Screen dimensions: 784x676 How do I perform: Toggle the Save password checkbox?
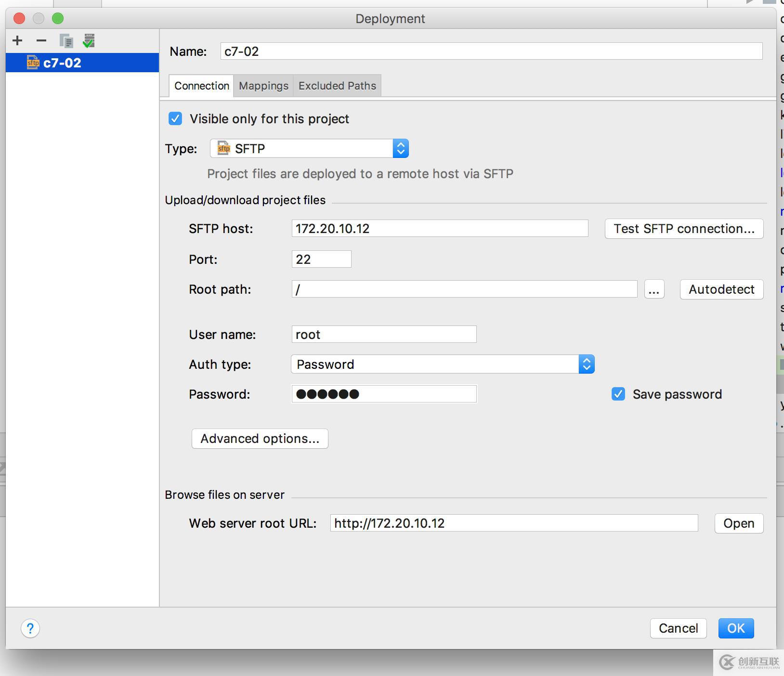tap(618, 394)
